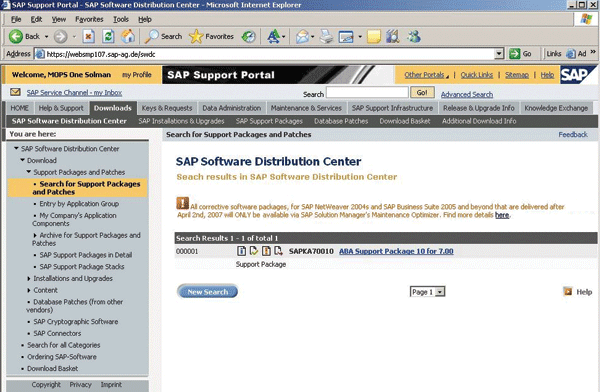
Task: Collapse SAP Software Distribution Center tree node
Action: [x=16, y=148]
